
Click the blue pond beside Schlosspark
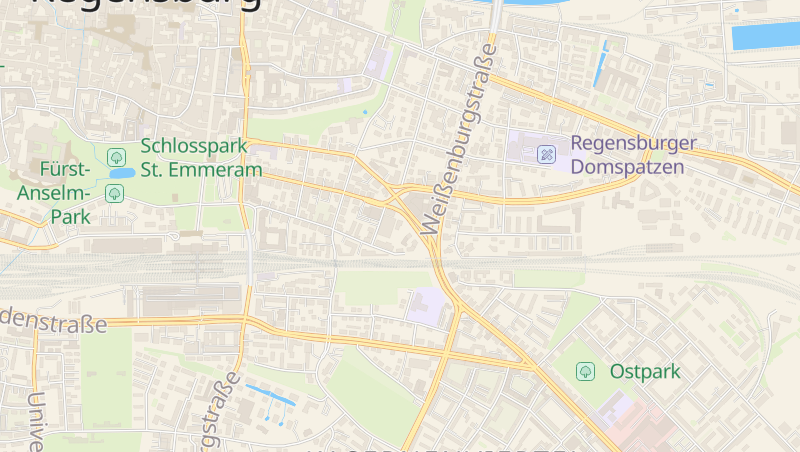coord(122,173)
